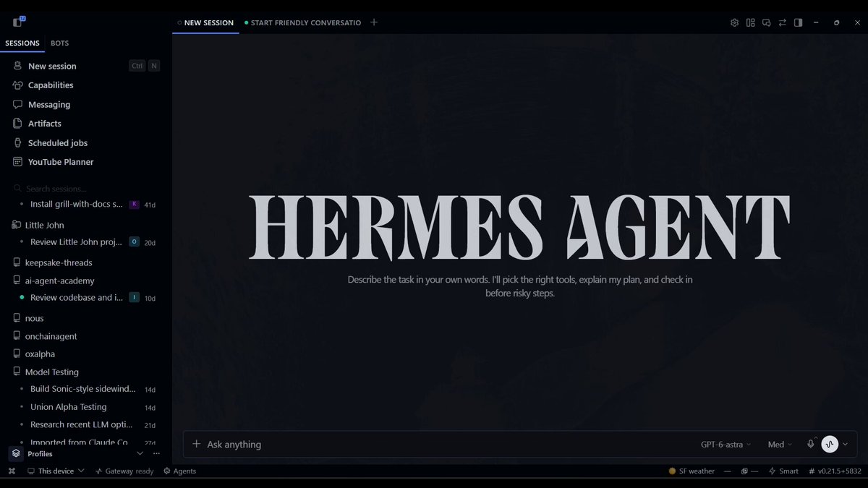Click the Smart lightning status item
Viewport: 868px width, 488px height.
[783, 471]
